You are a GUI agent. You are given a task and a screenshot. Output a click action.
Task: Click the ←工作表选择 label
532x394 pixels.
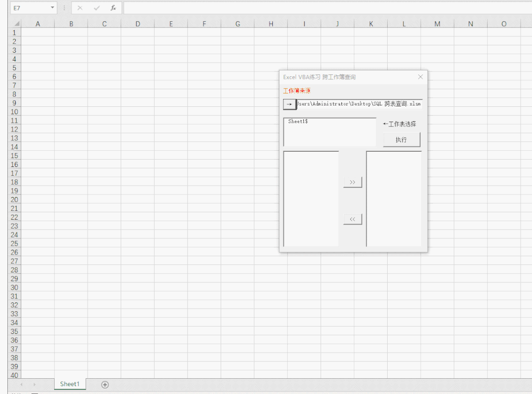click(x=399, y=124)
